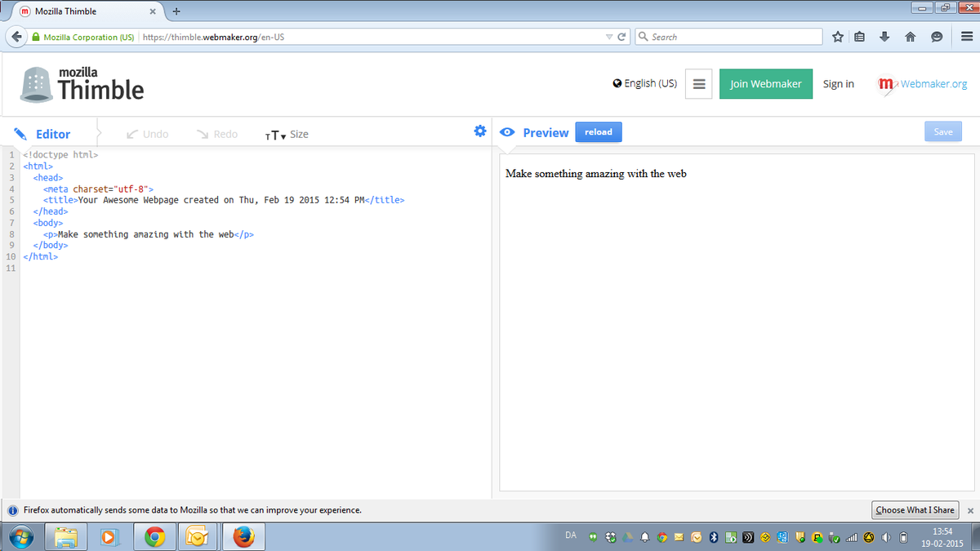
Task: Open the hamburger navigation menu
Action: 699,84
